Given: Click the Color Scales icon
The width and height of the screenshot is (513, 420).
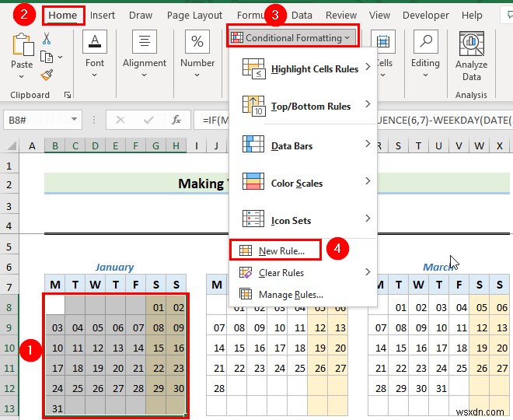Looking at the screenshot, I should pyautogui.click(x=253, y=181).
